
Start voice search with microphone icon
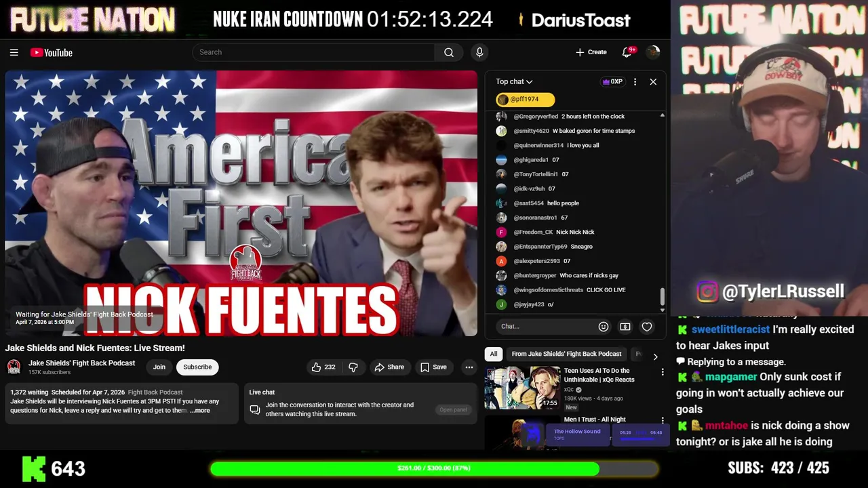[479, 52]
